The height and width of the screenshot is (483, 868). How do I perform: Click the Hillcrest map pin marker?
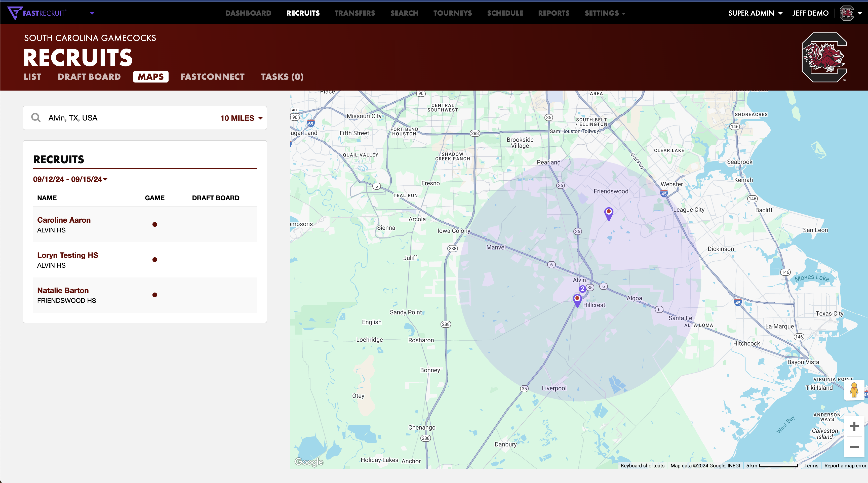click(577, 299)
